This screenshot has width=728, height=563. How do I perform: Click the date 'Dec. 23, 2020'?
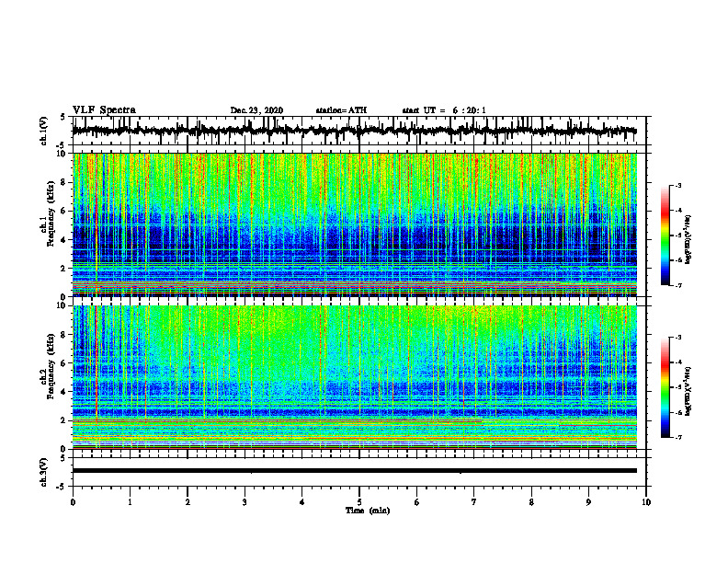point(256,110)
